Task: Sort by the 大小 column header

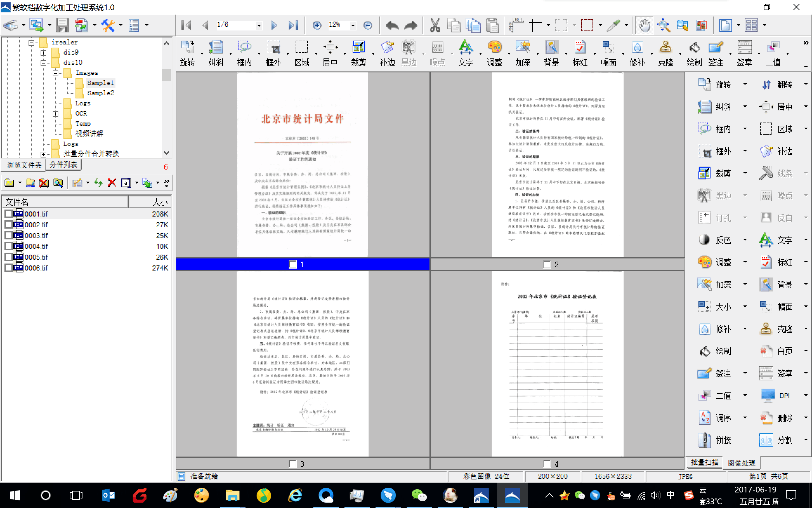Action: [x=150, y=202]
